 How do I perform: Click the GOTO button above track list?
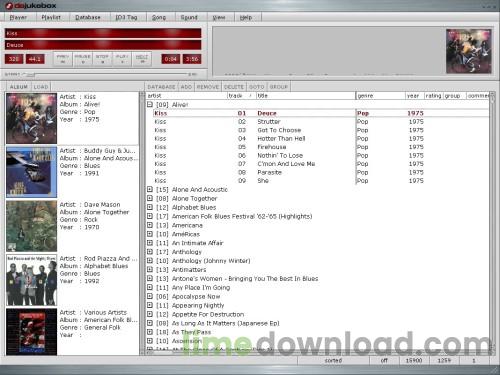[257, 87]
